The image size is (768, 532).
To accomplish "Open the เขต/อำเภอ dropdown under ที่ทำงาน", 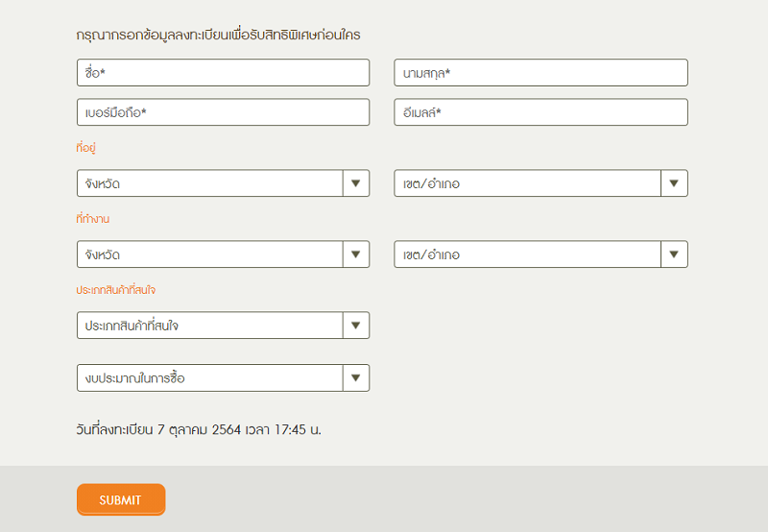I will [540, 254].
